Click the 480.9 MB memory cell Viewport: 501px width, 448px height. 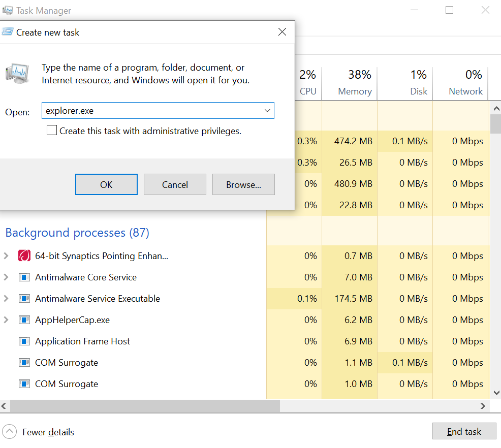tap(350, 184)
